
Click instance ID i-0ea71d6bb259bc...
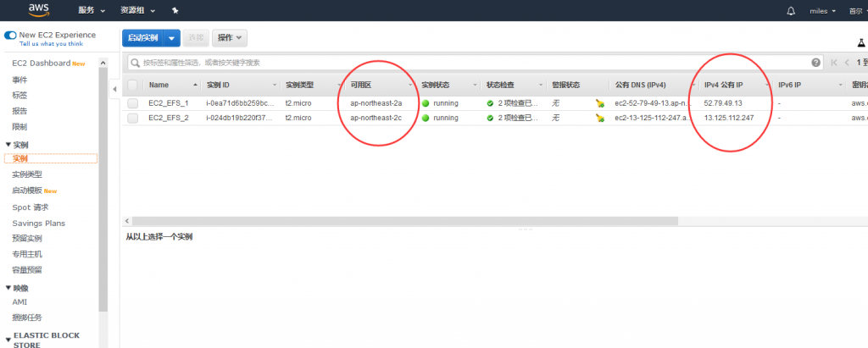click(x=240, y=103)
